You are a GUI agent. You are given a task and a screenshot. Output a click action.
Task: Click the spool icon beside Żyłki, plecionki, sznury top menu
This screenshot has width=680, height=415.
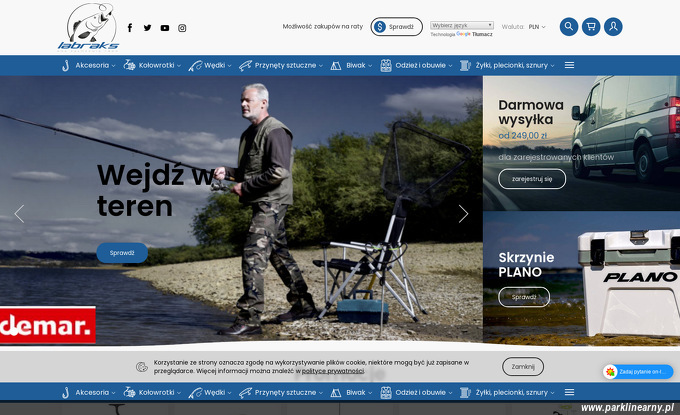[x=465, y=65]
